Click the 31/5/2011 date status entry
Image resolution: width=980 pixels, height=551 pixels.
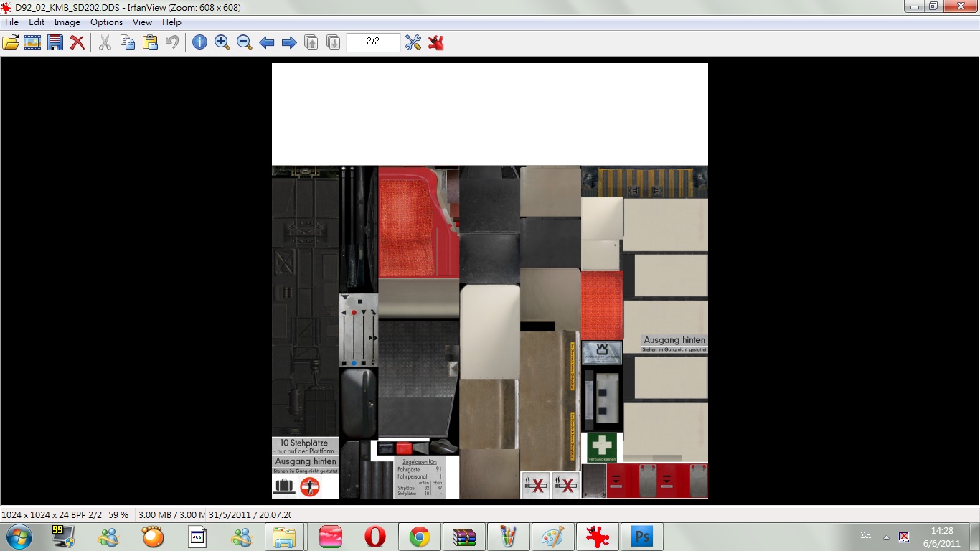pyautogui.click(x=250, y=515)
